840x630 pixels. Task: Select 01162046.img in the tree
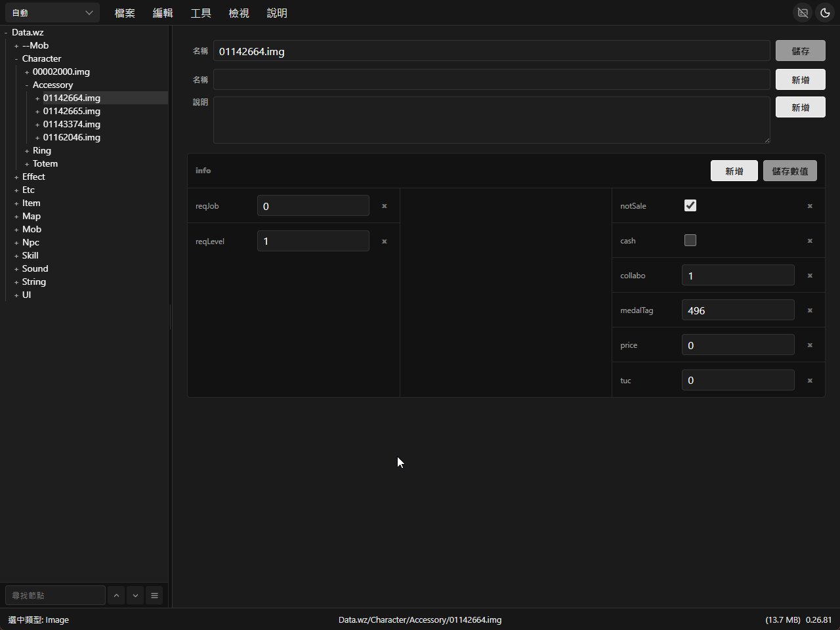click(x=72, y=137)
